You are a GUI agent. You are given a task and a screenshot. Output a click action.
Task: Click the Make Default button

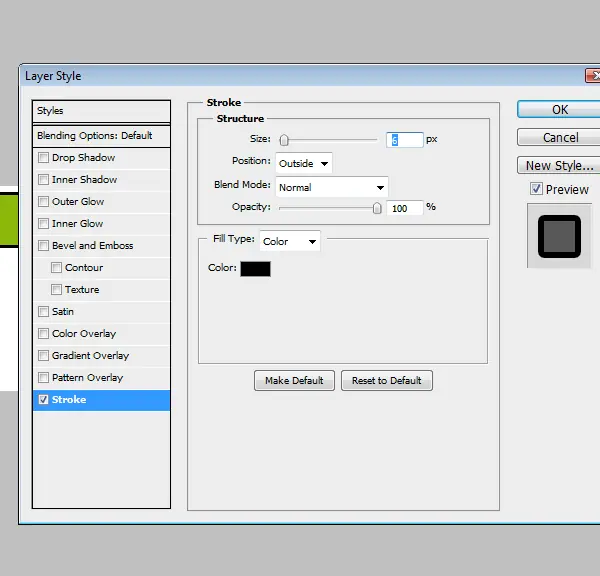(x=294, y=380)
